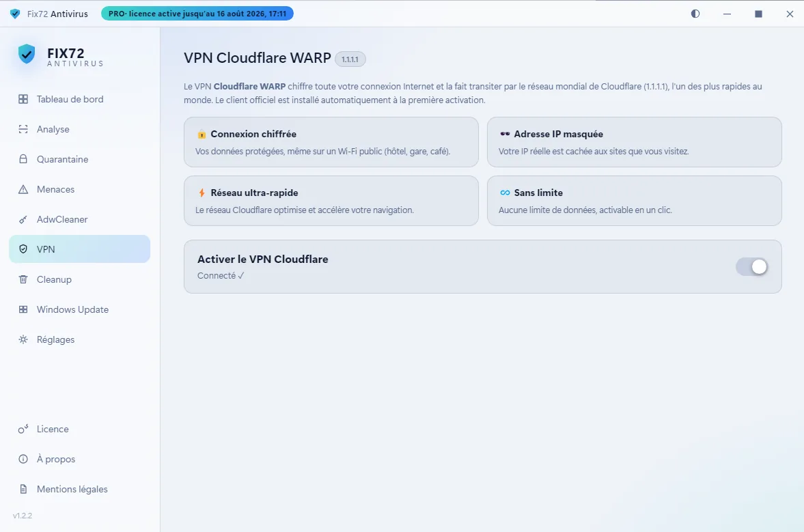Open the Réglages settings page
This screenshot has width=804, height=532.
79,339
